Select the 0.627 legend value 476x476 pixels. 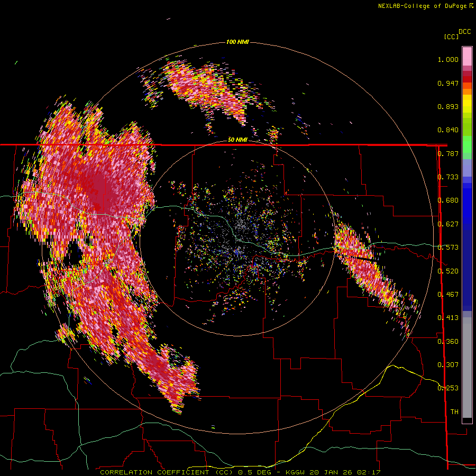click(448, 224)
